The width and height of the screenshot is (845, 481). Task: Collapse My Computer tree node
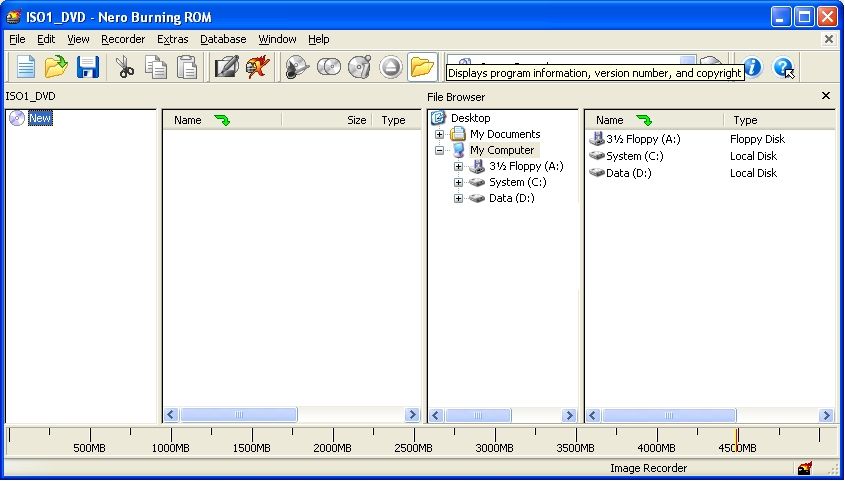click(x=439, y=150)
